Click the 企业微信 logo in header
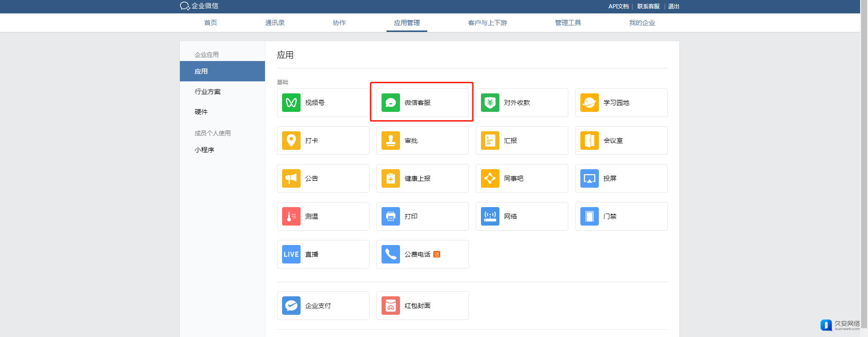The height and width of the screenshot is (337, 868). coord(199,6)
